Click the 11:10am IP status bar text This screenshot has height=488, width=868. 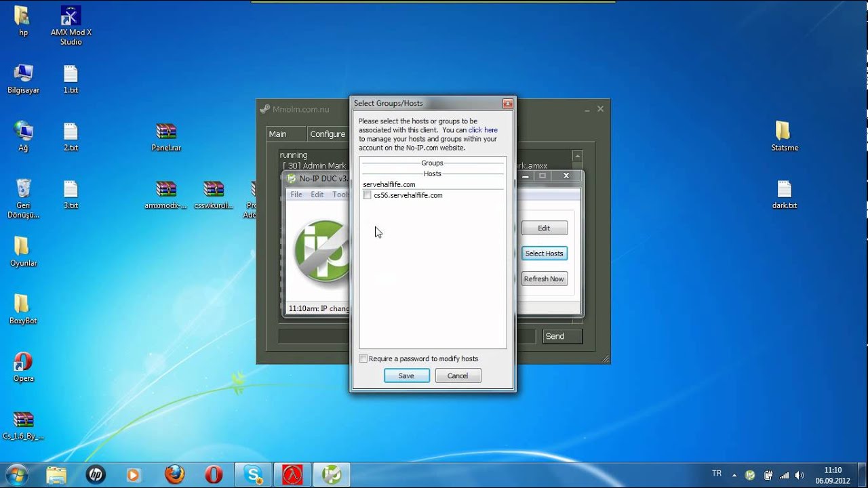point(319,308)
